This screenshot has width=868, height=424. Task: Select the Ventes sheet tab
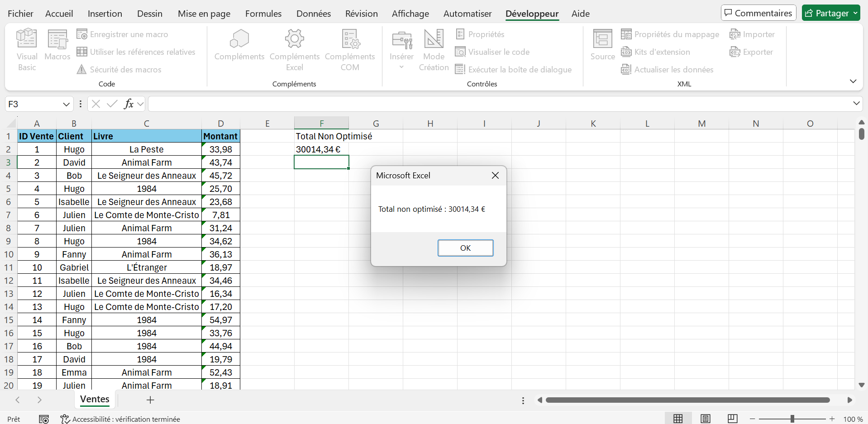(95, 400)
